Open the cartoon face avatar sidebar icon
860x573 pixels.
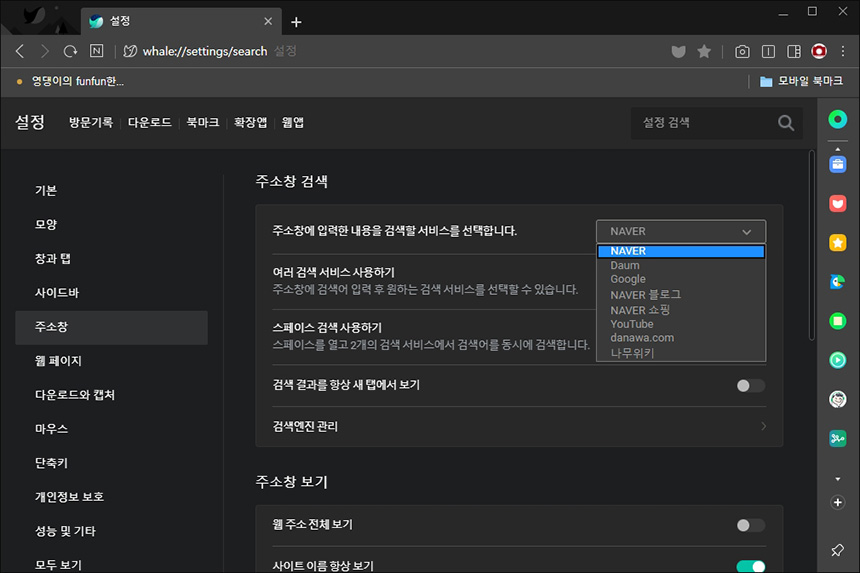[x=838, y=399]
